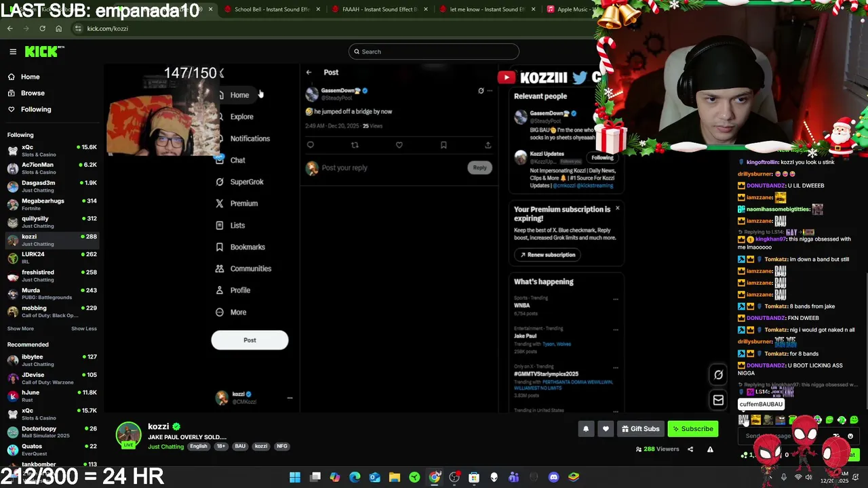This screenshot has width=868, height=488.
Task: Open Murda PUBG channel
Action: tap(52, 293)
